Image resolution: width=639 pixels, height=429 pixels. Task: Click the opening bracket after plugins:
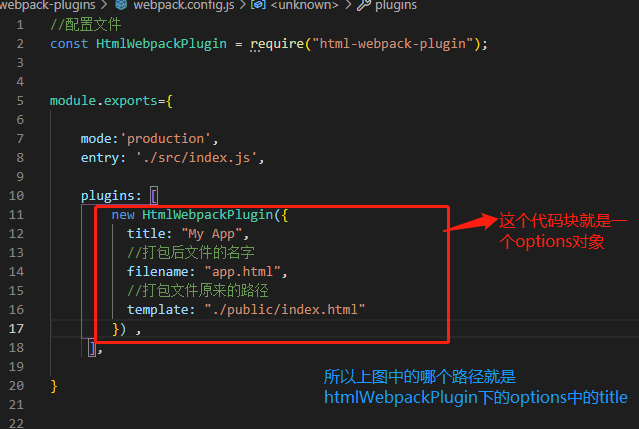(x=154, y=196)
